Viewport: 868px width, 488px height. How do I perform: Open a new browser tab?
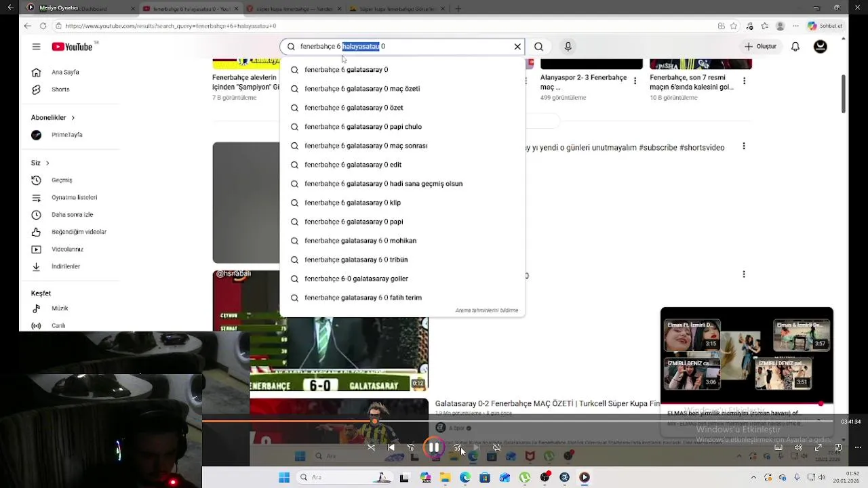coord(458,9)
